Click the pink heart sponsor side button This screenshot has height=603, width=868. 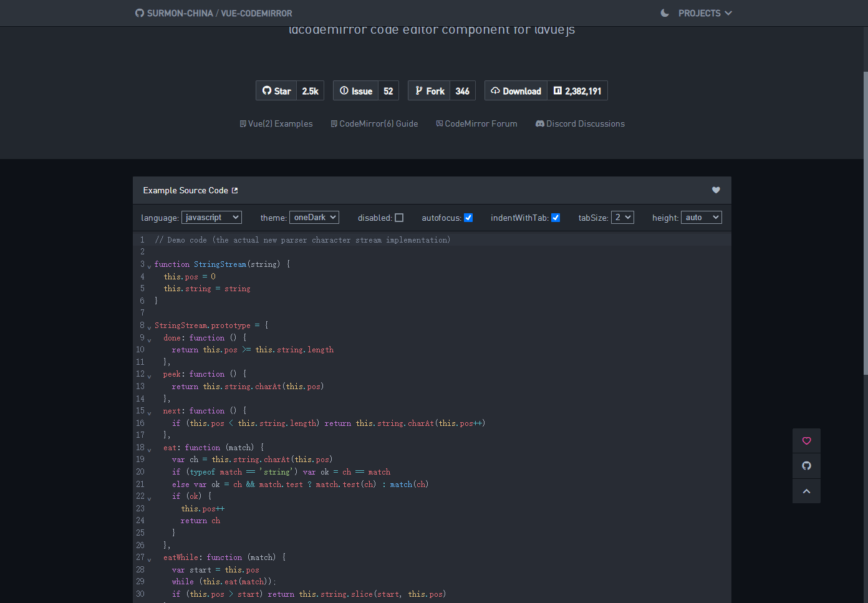pos(806,441)
